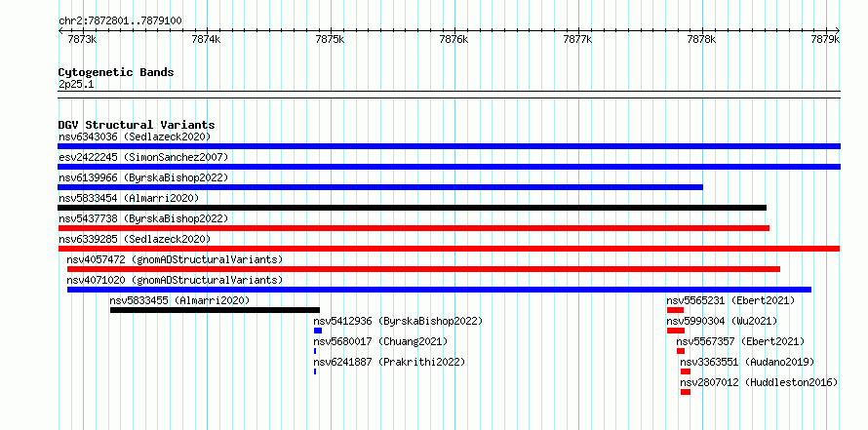Viewport: 868px width, 430px height.
Task: Click the nsv5437738 (ByrskaBishop2022) label
Action: click(143, 218)
